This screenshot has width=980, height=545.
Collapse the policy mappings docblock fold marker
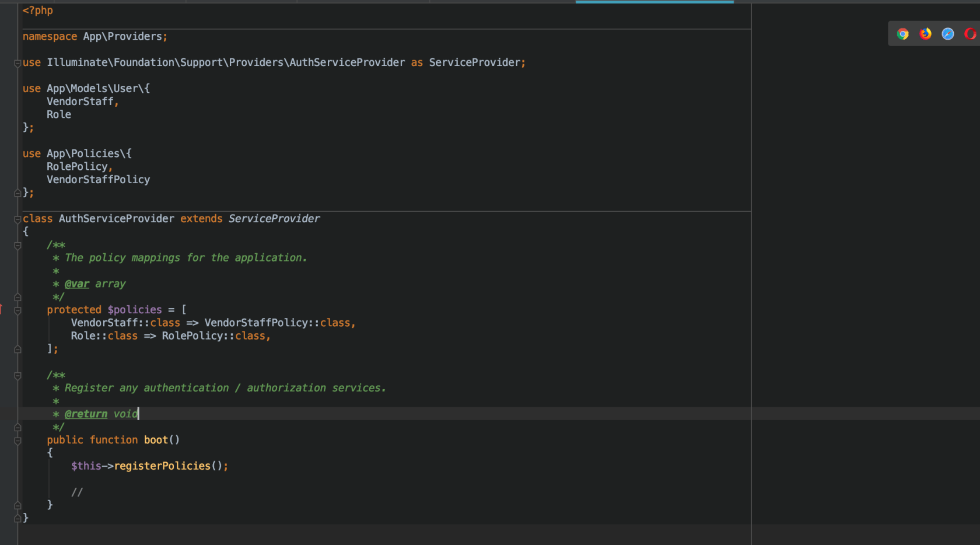(17, 246)
